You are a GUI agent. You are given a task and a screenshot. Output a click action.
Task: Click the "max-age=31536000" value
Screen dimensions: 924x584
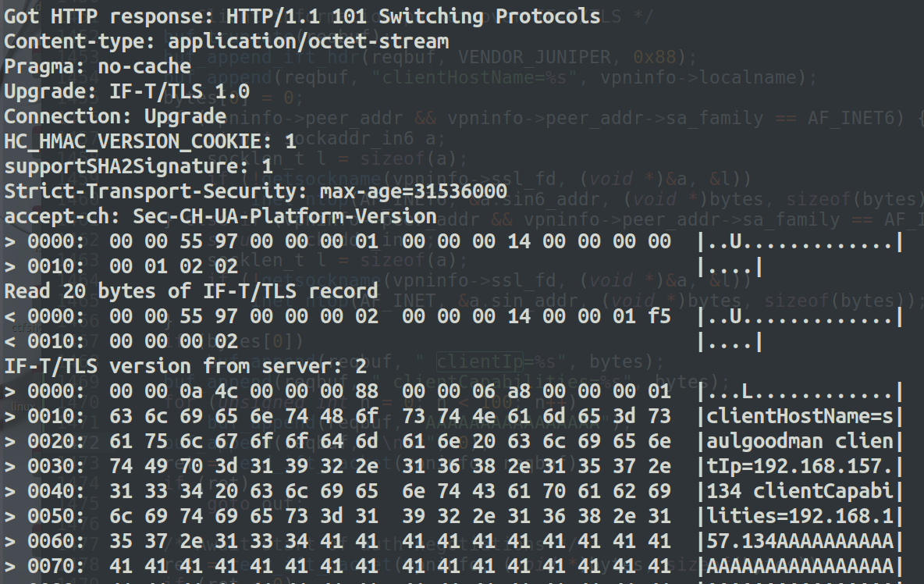(x=413, y=191)
